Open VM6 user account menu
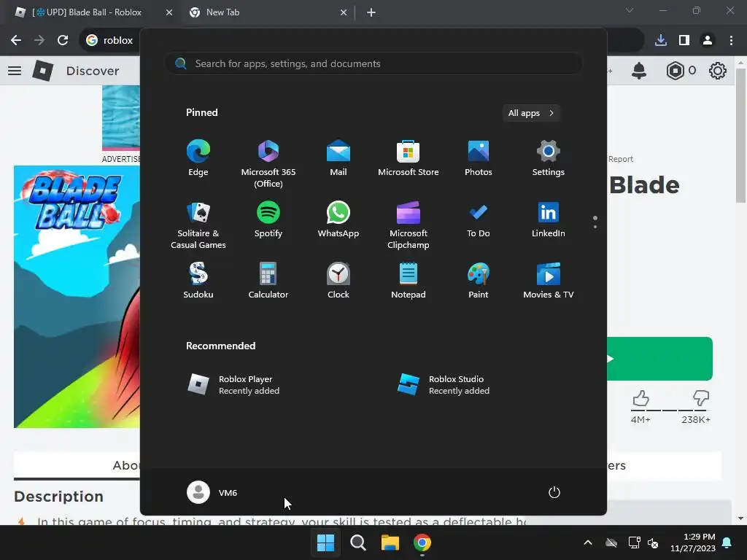 click(x=212, y=492)
